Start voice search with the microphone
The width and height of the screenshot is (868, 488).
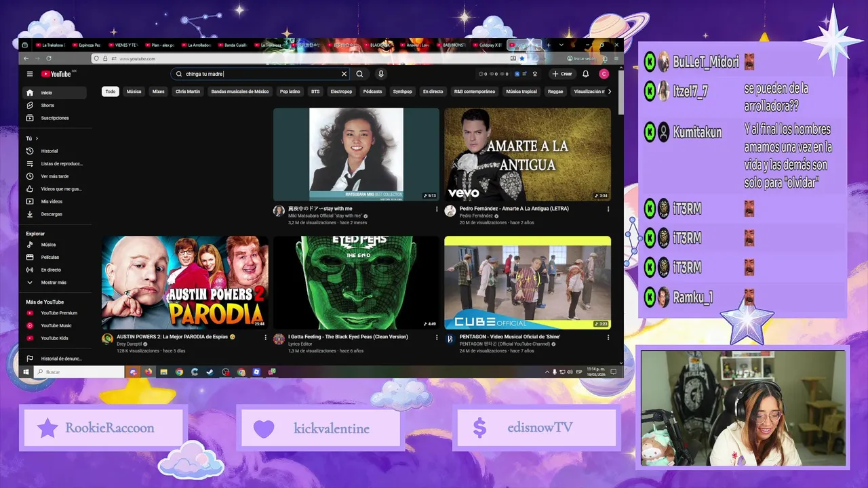(381, 74)
